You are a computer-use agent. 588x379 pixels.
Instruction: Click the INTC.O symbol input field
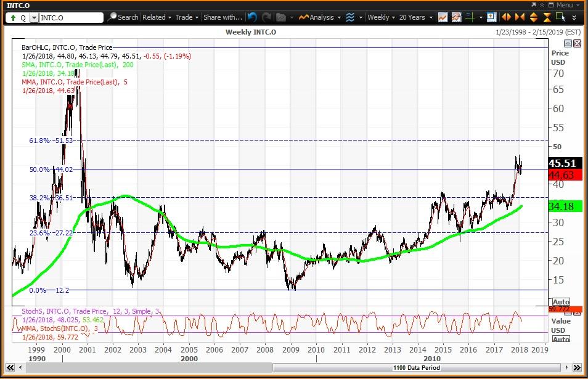[71, 18]
